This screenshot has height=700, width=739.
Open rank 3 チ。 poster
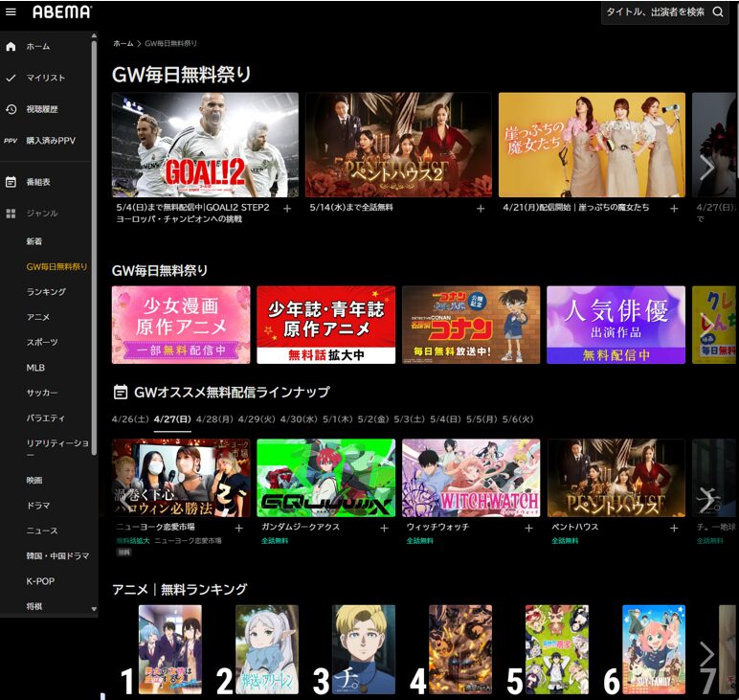click(364, 649)
